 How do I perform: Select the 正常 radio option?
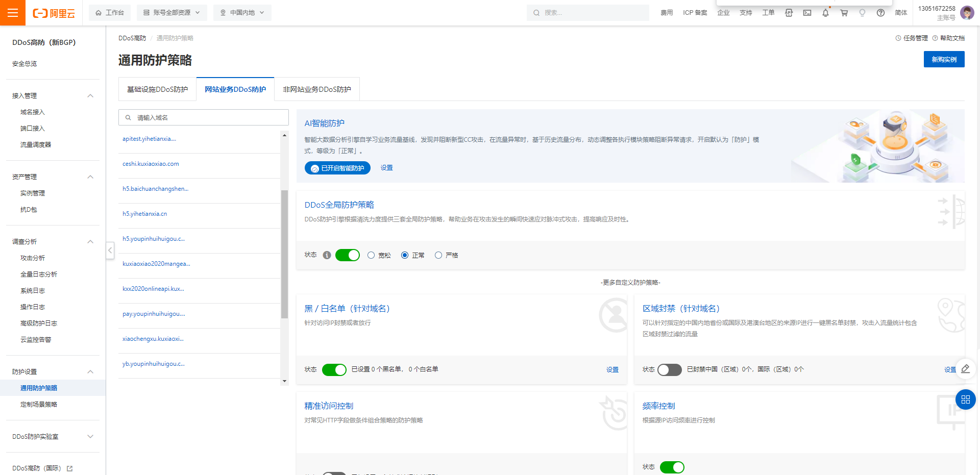[405, 255]
